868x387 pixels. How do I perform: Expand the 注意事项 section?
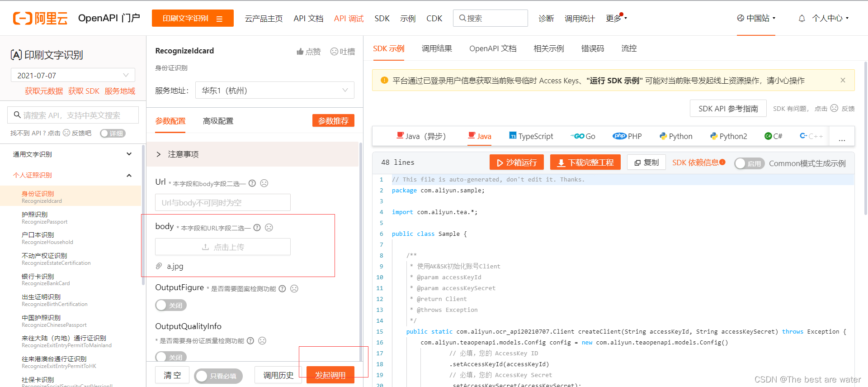pyautogui.click(x=252, y=154)
